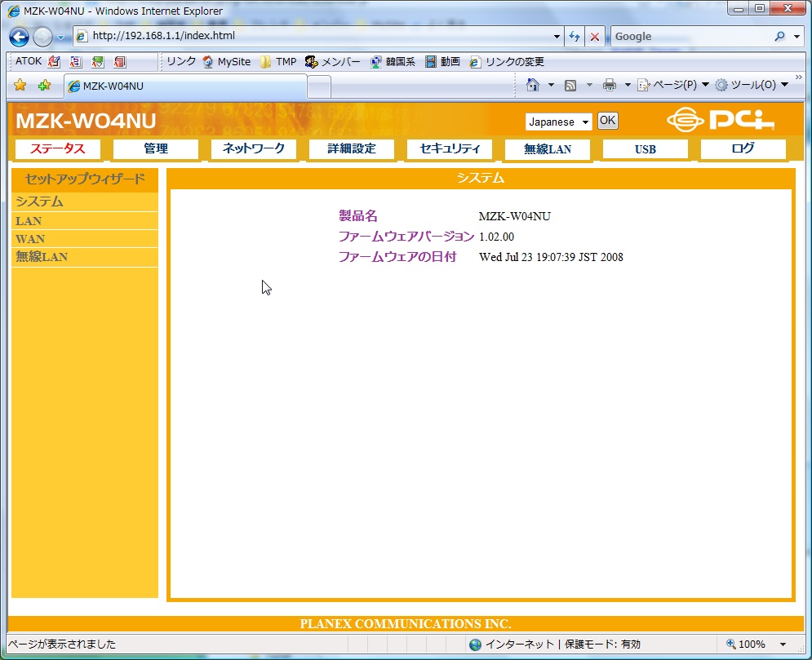Select the セキュリティ tab
This screenshot has height=660, width=812.
449,149
